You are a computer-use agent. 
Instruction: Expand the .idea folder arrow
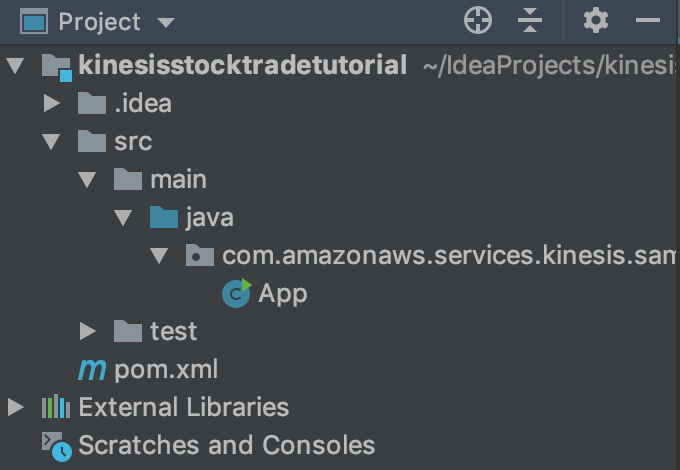pyautogui.click(x=52, y=103)
